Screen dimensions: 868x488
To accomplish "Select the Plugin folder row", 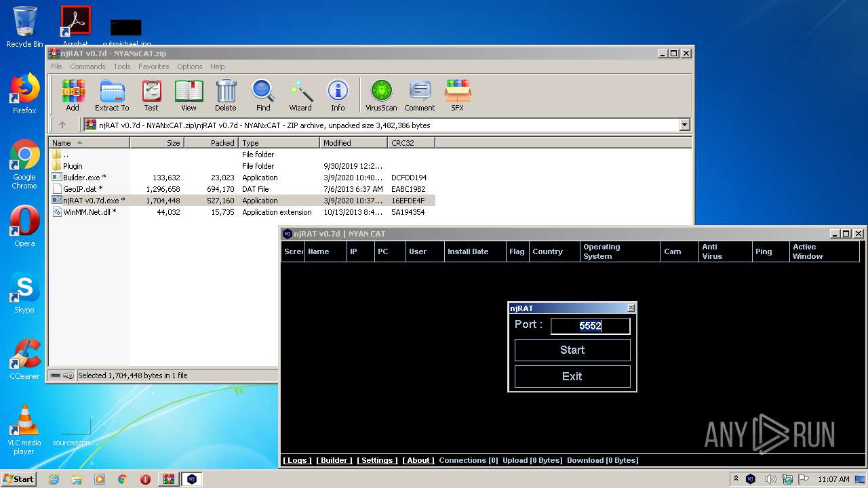I will (241, 166).
